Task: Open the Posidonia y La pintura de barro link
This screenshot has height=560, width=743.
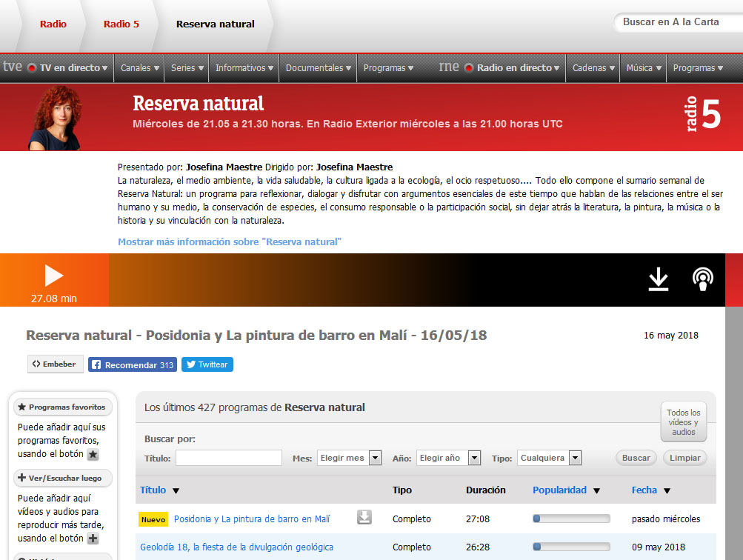Action: tap(252, 519)
